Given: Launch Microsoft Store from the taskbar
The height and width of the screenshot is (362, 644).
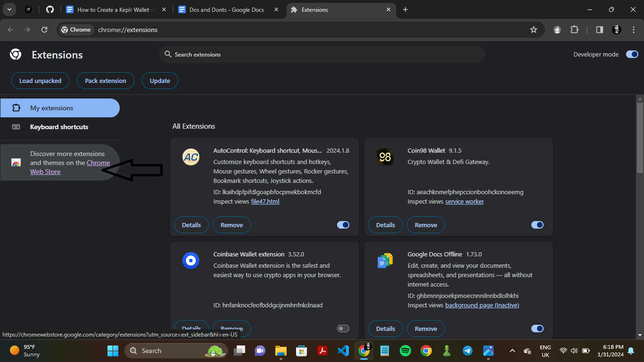Looking at the screenshot, I should (302, 351).
